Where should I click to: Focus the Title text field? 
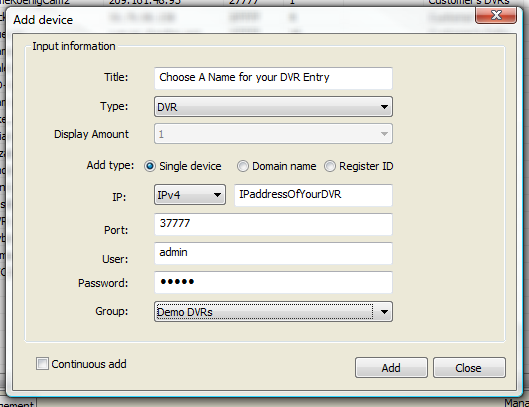click(273, 78)
